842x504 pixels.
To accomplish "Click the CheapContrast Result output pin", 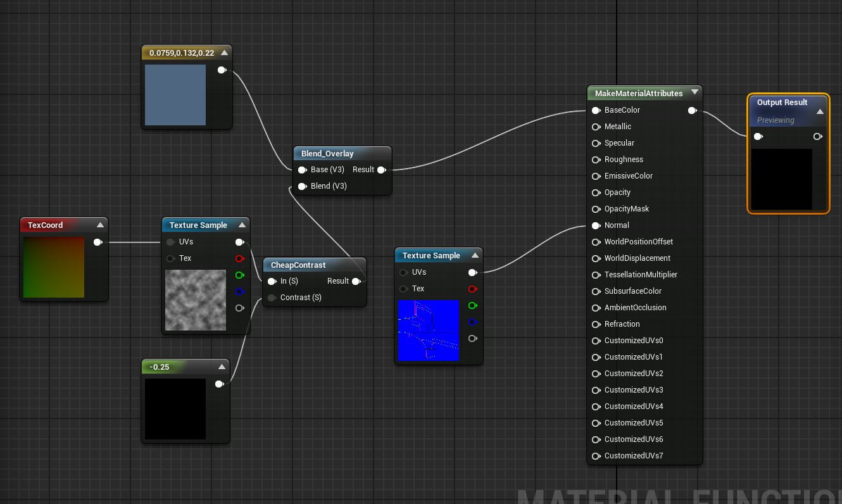I will 356,281.
